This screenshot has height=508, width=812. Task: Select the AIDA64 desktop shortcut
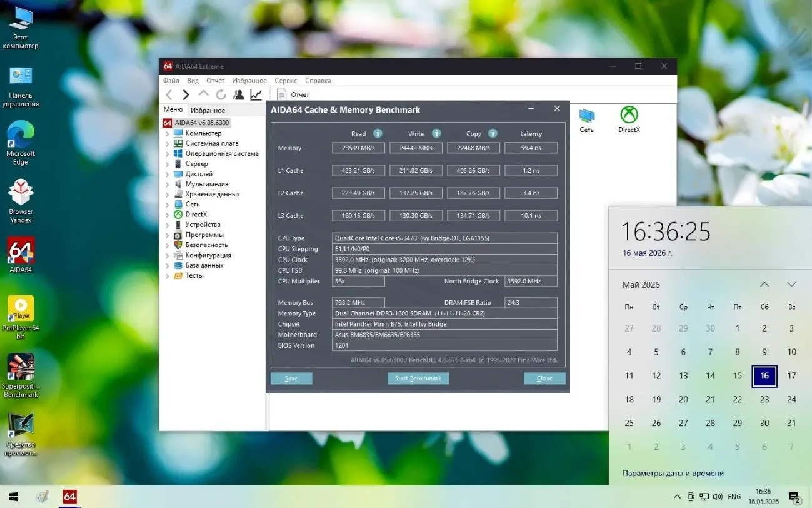coord(21,255)
